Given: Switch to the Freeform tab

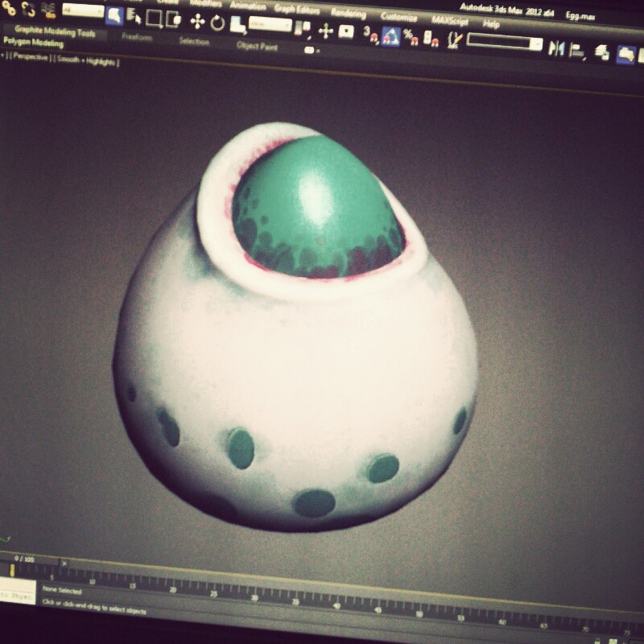Looking at the screenshot, I should (x=137, y=37).
